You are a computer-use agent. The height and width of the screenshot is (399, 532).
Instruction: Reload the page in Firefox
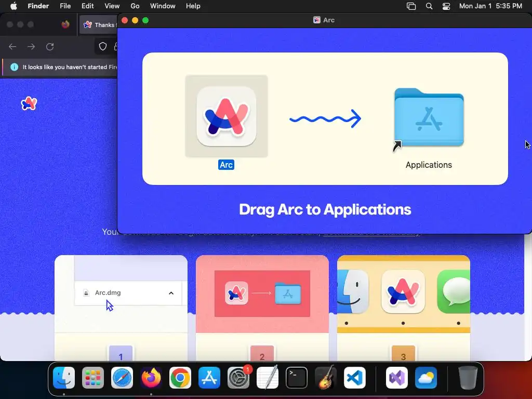coord(50,46)
